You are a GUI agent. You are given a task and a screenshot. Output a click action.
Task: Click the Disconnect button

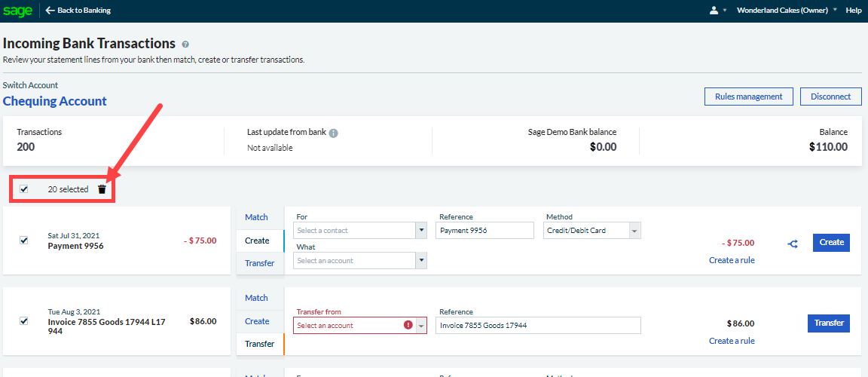click(830, 97)
